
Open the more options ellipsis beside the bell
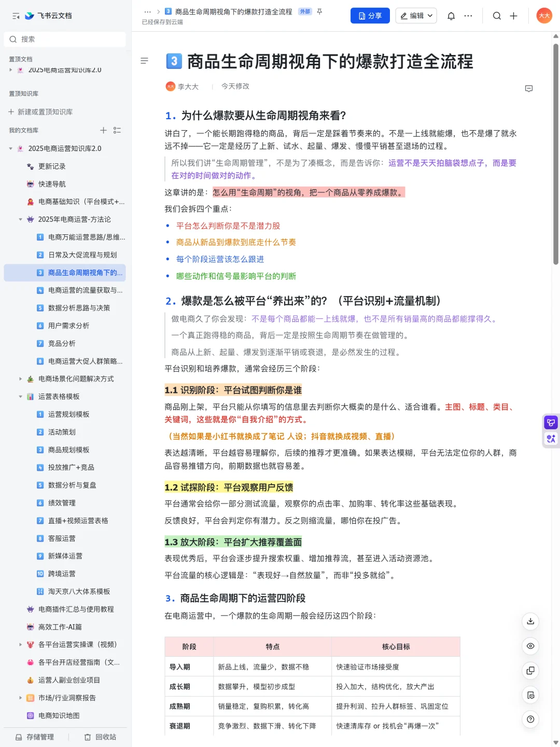[x=468, y=16]
